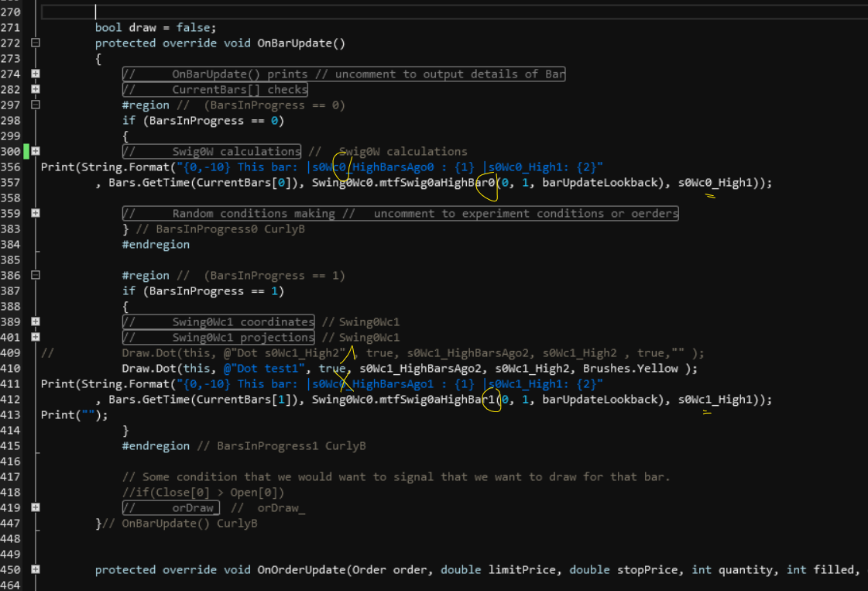Screen dimensions: 868x591
Task: Click the collapsed 'CurrentBars[] checks' region box
Action: coord(214,89)
